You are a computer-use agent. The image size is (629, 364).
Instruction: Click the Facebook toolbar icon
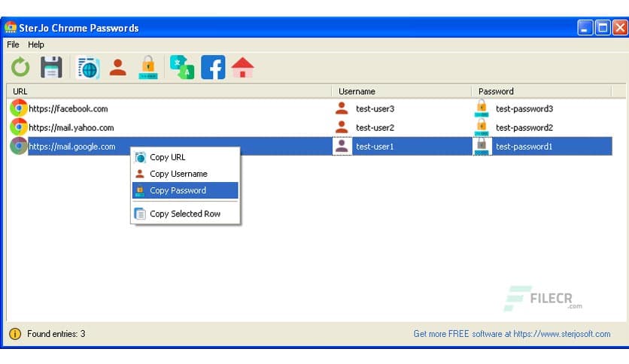pos(213,68)
